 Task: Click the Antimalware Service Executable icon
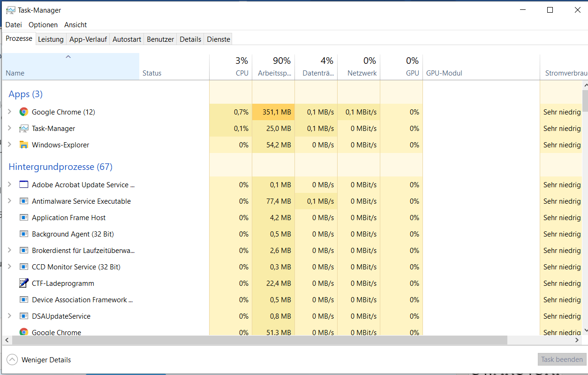[23, 201]
